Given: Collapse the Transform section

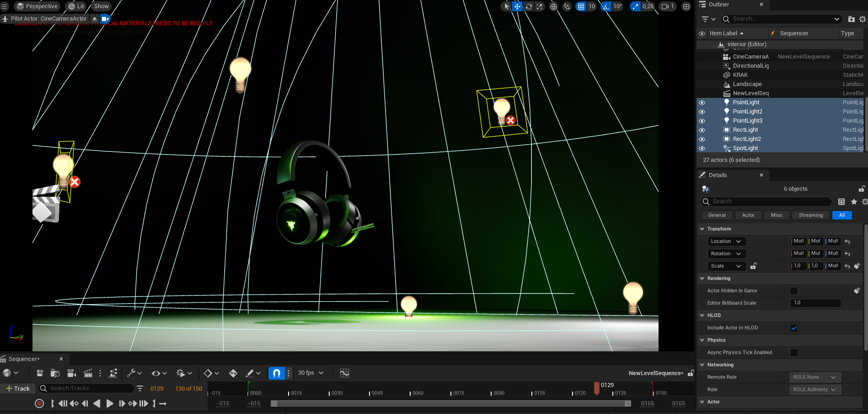Looking at the screenshot, I should coord(702,229).
